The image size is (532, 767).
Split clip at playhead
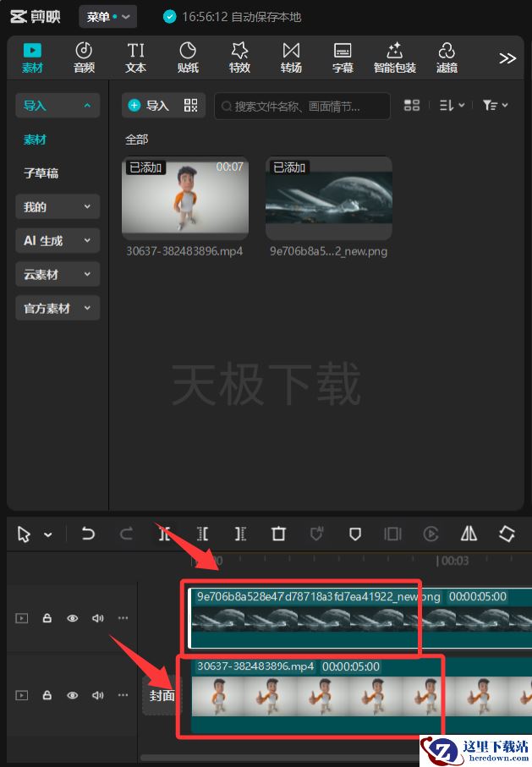[164, 534]
